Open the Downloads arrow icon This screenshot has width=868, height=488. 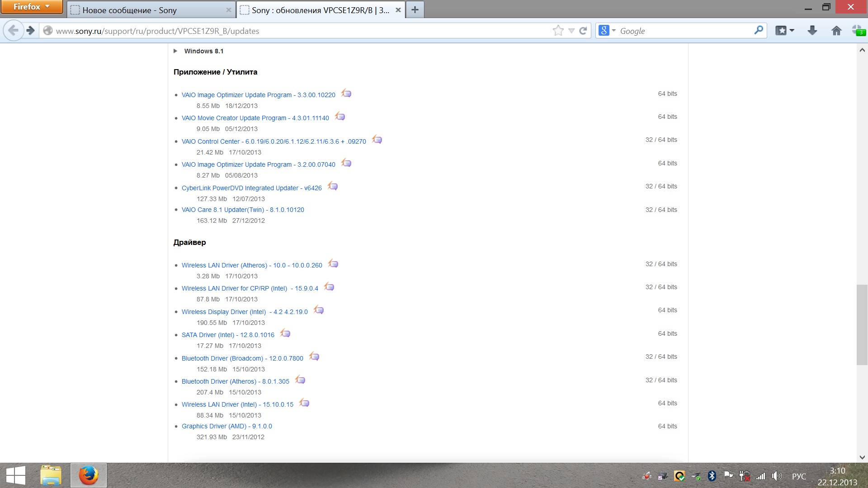click(812, 31)
